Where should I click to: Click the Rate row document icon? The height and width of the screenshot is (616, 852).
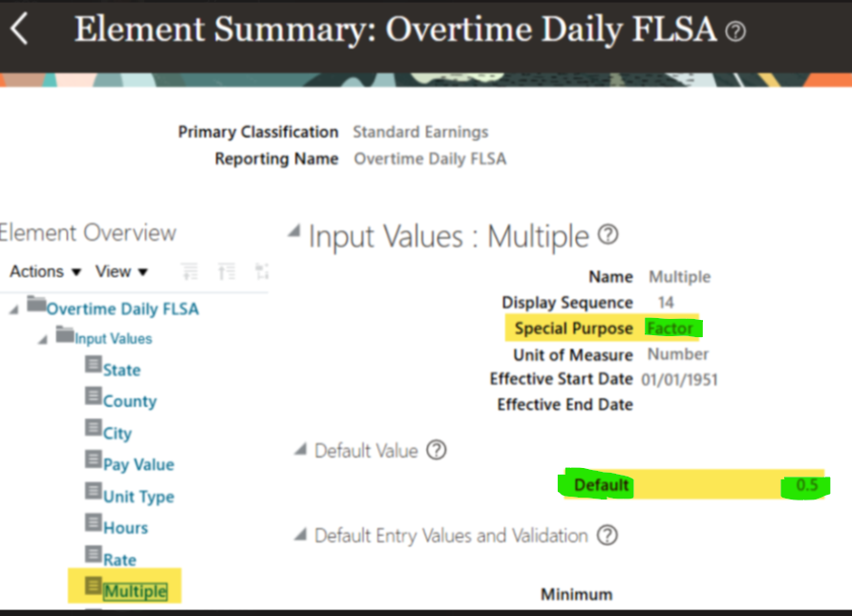click(x=94, y=554)
